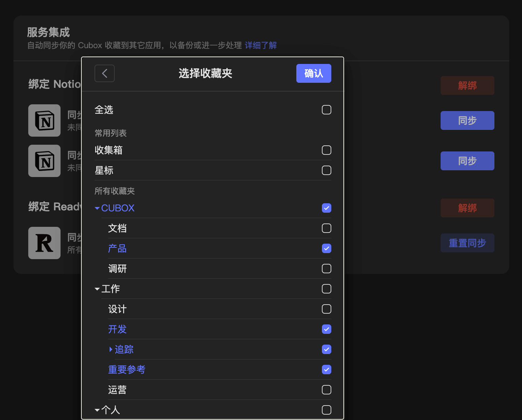
Task: Collapse the 工作 folder group
Action: coord(97,289)
